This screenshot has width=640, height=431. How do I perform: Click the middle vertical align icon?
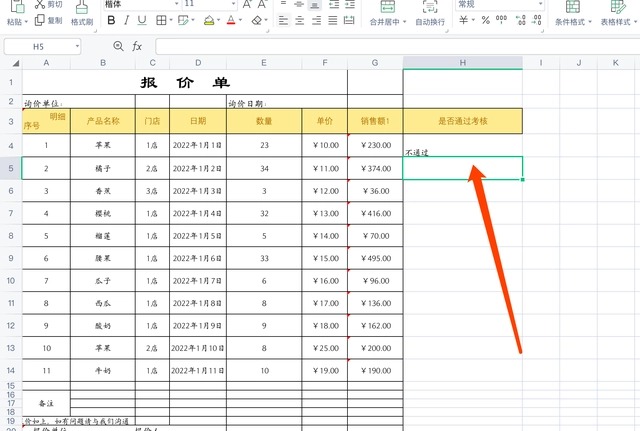pyautogui.click(x=299, y=4)
